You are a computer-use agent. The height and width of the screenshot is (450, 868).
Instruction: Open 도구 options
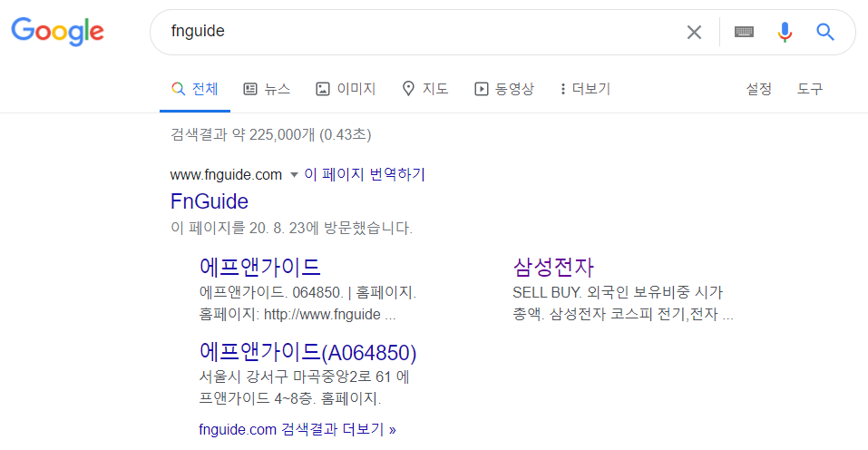(x=810, y=89)
